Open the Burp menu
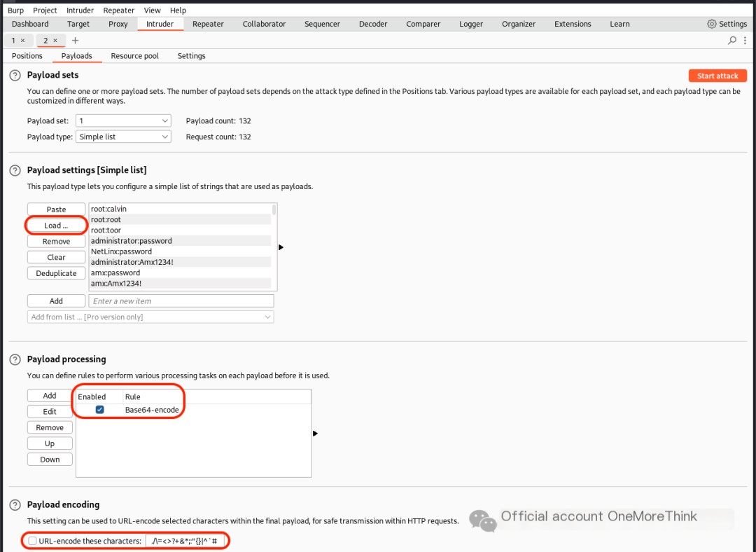Viewport: 756px width, 552px height. pos(15,10)
